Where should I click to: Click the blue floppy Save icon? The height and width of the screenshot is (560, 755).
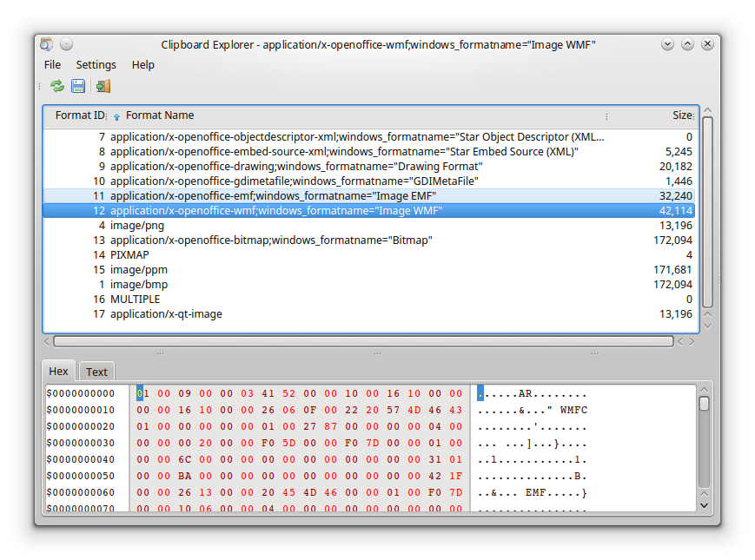[78, 86]
